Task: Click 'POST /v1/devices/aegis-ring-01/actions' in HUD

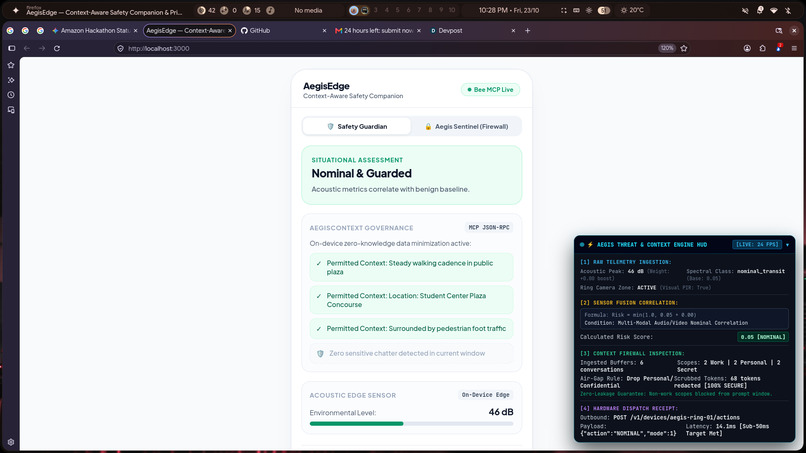Action: (x=676, y=418)
